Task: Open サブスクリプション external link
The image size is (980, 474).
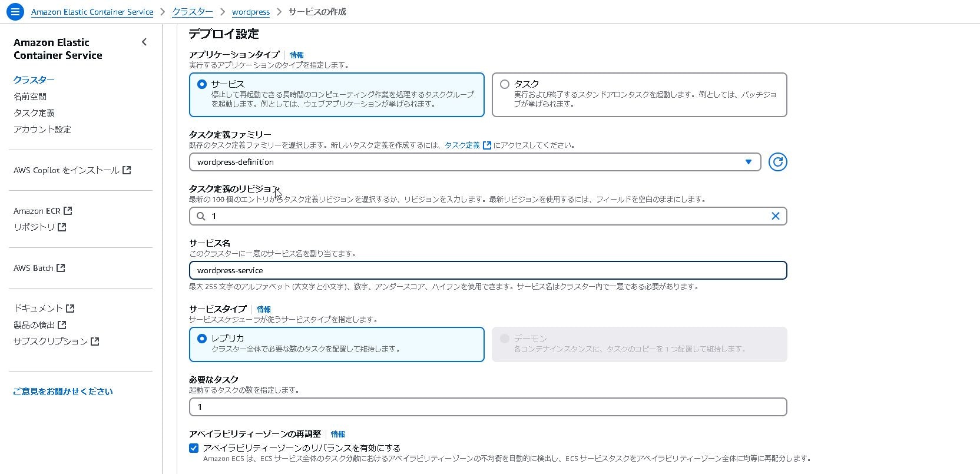Action: click(56, 341)
